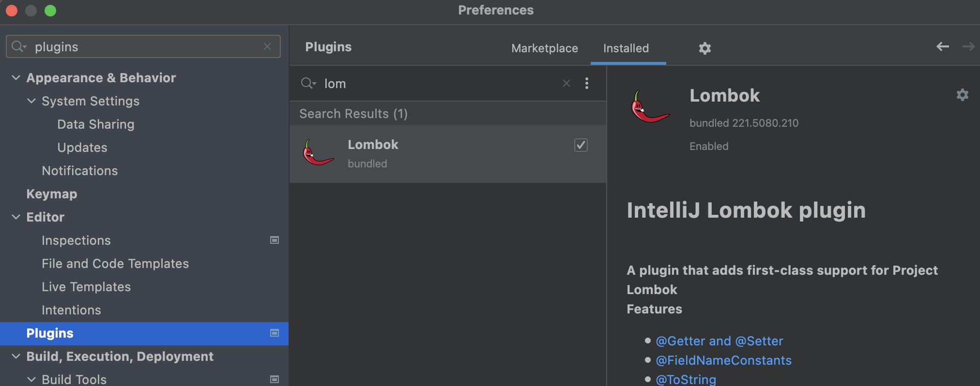Open the Plugins toolbar gear settings

click(x=705, y=48)
